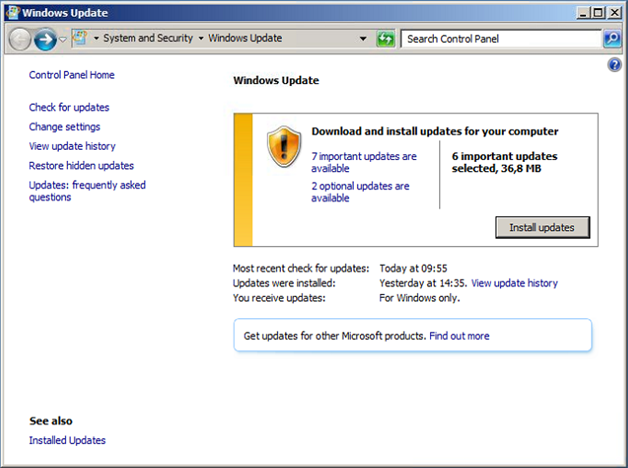Minimize the Windows Update window
Screen dimensions: 628x468
[x=584, y=13]
